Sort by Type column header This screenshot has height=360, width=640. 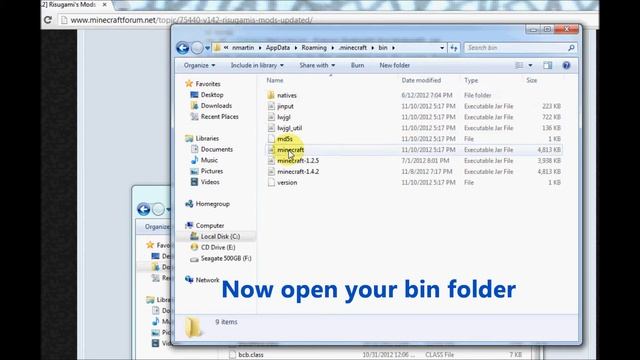pyautogui.click(x=471, y=80)
